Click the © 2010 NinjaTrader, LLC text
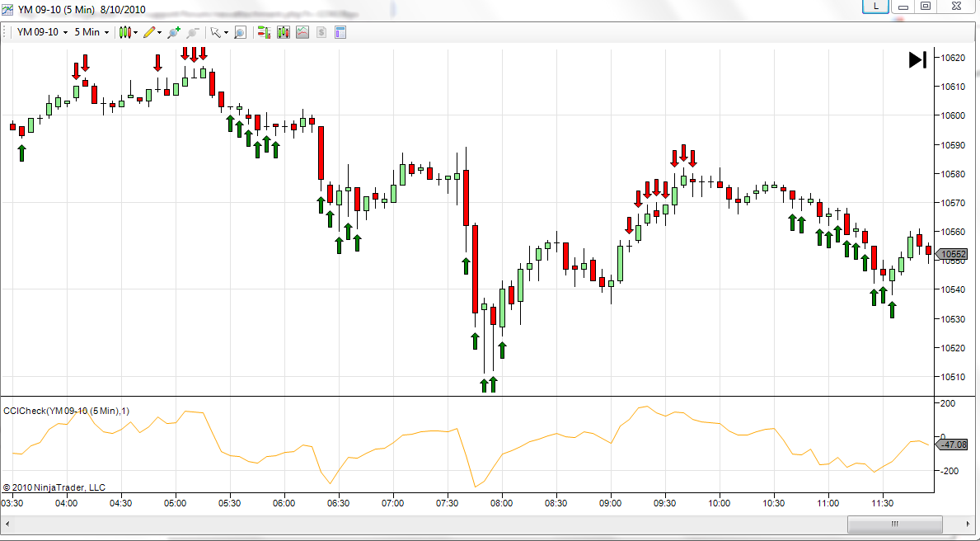 pyautogui.click(x=54, y=487)
